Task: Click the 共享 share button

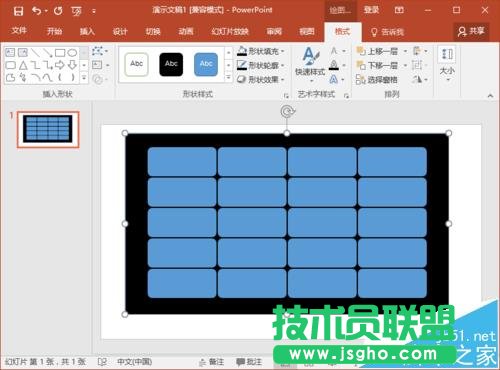Action: coord(471,32)
